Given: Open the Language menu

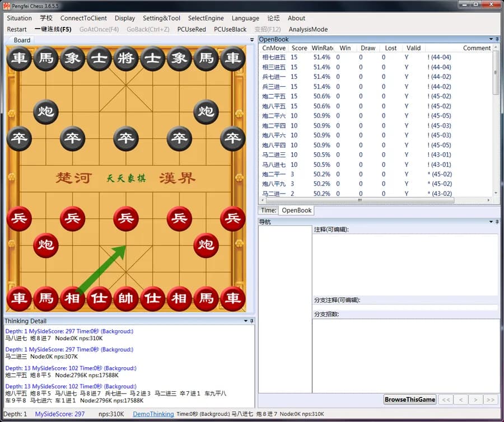Looking at the screenshot, I should [245, 18].
